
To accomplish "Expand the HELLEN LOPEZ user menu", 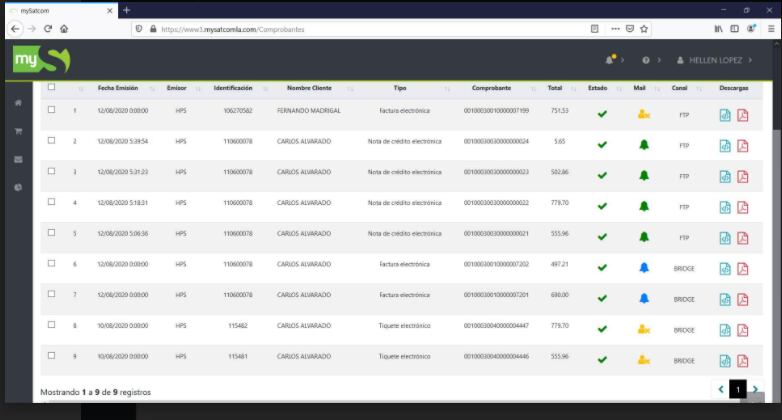I will 714,60.
